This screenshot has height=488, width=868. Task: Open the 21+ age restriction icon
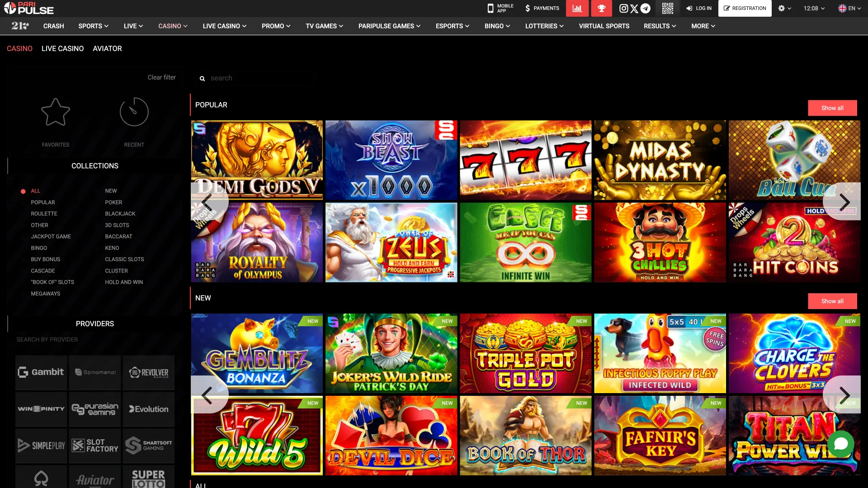click(20, 26)
